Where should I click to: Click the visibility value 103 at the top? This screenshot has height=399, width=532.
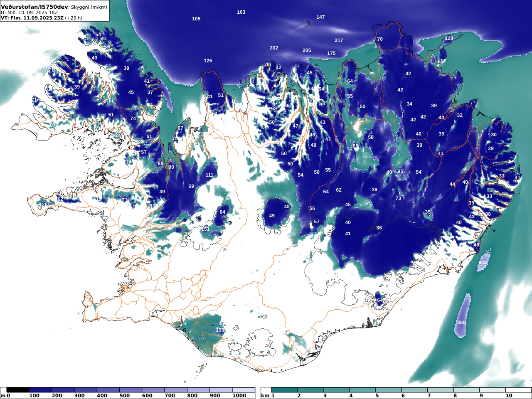click(241, 12)
